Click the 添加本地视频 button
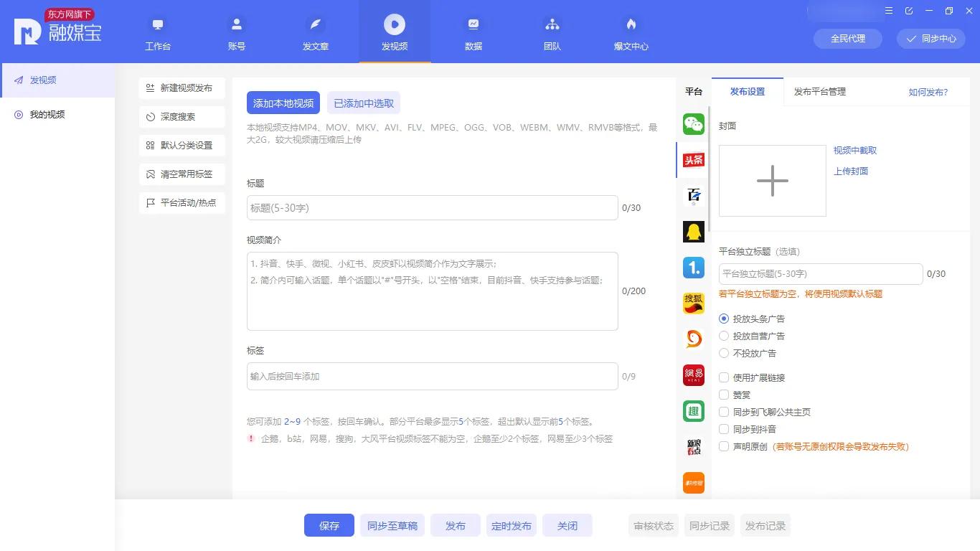Image resolution: width=980 pixels, height=551 pixels. [283, 103]
